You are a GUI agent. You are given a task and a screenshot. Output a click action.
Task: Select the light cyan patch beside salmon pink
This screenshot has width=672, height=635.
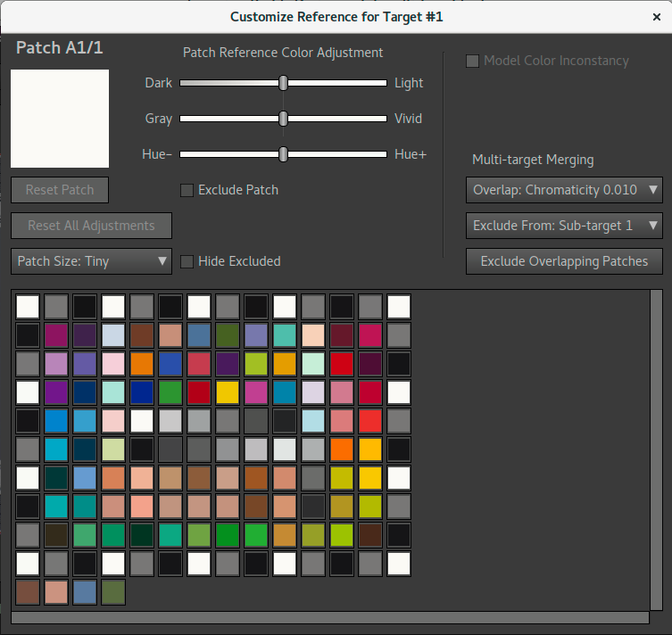click(313, 421)
